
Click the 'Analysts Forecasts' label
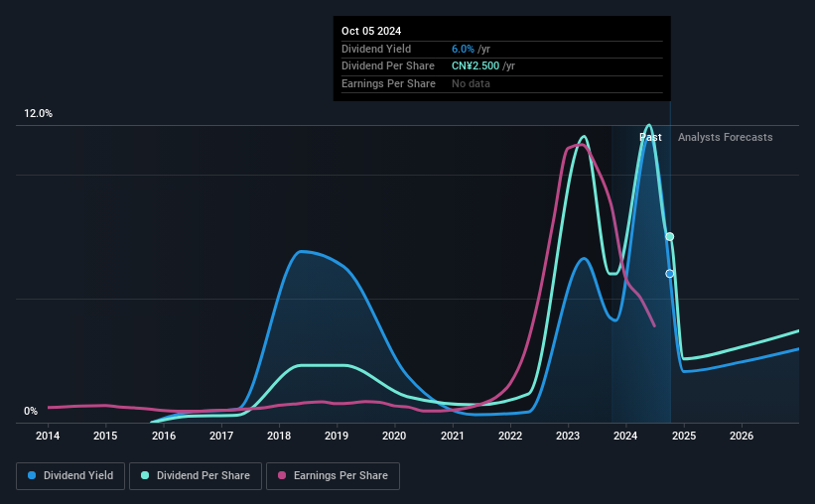(725, 137)
